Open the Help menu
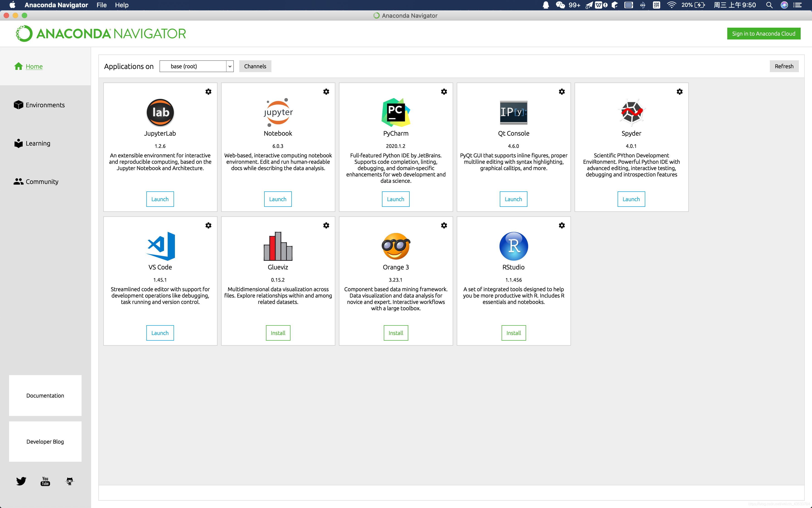The height and width of the screenshot is (508, 812). pos(121,5)
